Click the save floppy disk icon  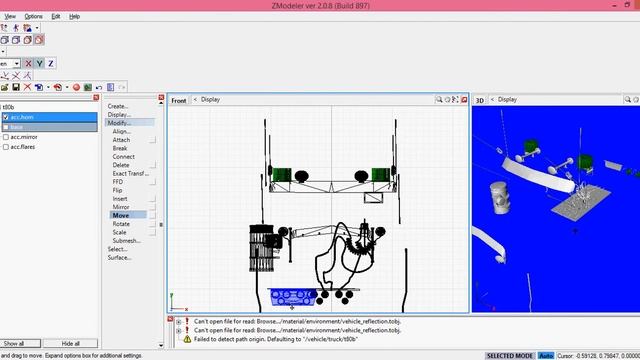(16, 87)
